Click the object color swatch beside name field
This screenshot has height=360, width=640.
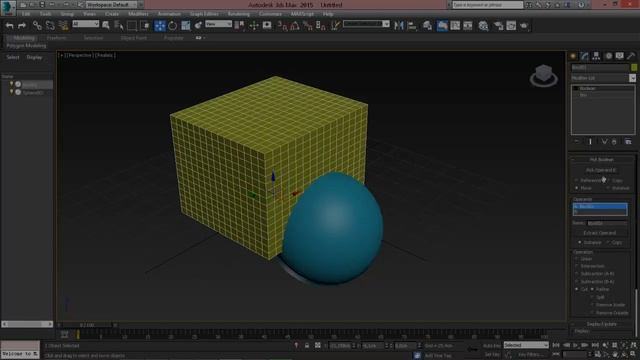(x=633, y=67)
